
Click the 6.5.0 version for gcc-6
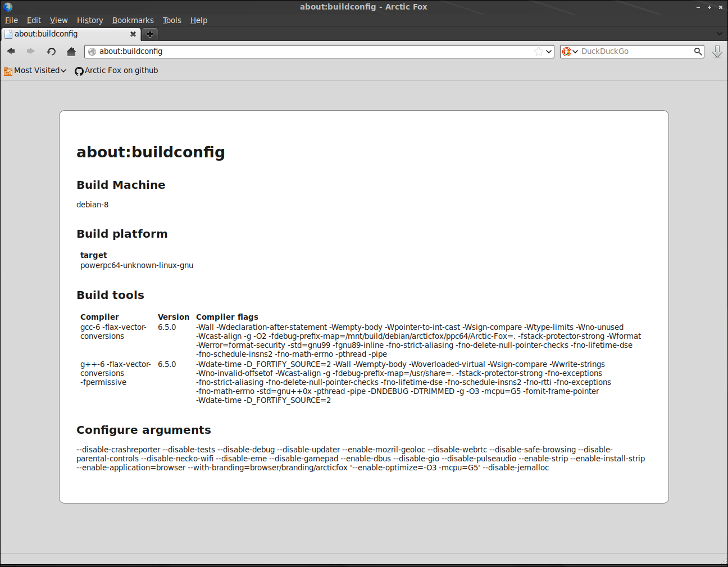pos(167,327)
